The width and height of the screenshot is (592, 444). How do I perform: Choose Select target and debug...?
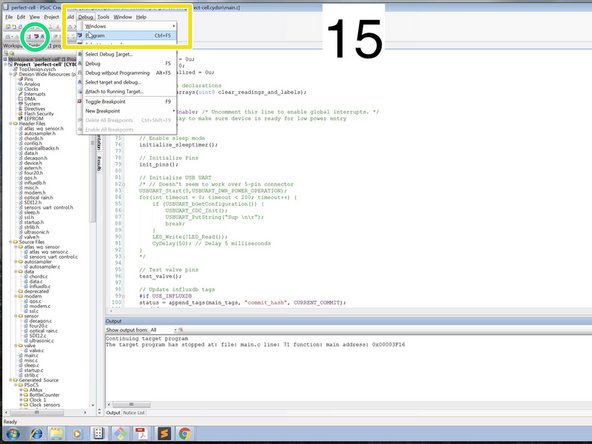126,82
